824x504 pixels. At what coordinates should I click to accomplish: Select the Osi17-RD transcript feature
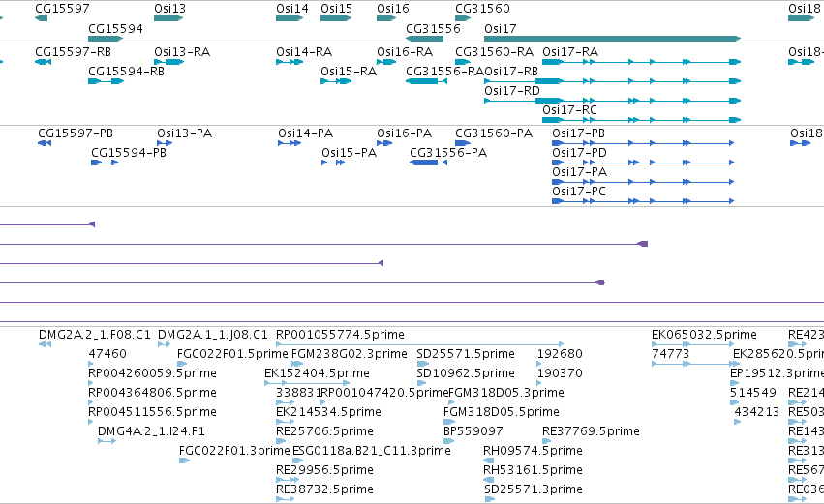click(612, 101)
